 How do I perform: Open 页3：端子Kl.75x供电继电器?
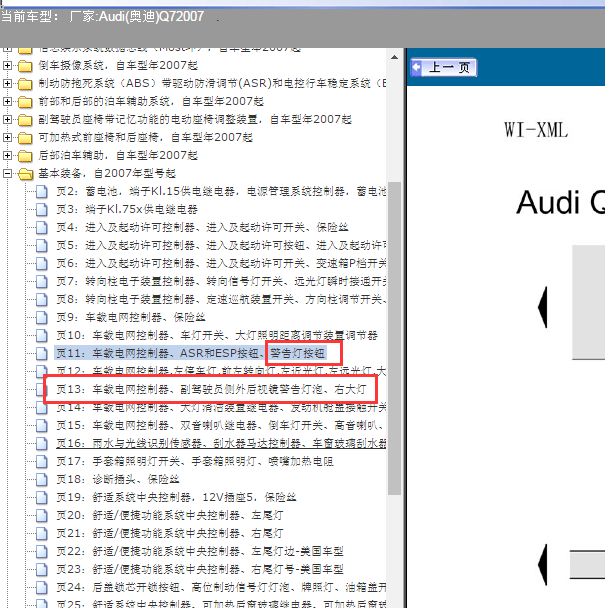[x=127, y=209]
